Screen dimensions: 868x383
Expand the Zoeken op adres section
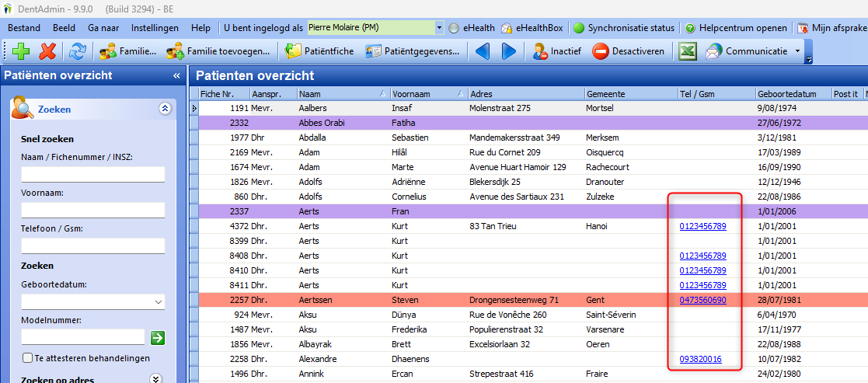coord(155,379)
